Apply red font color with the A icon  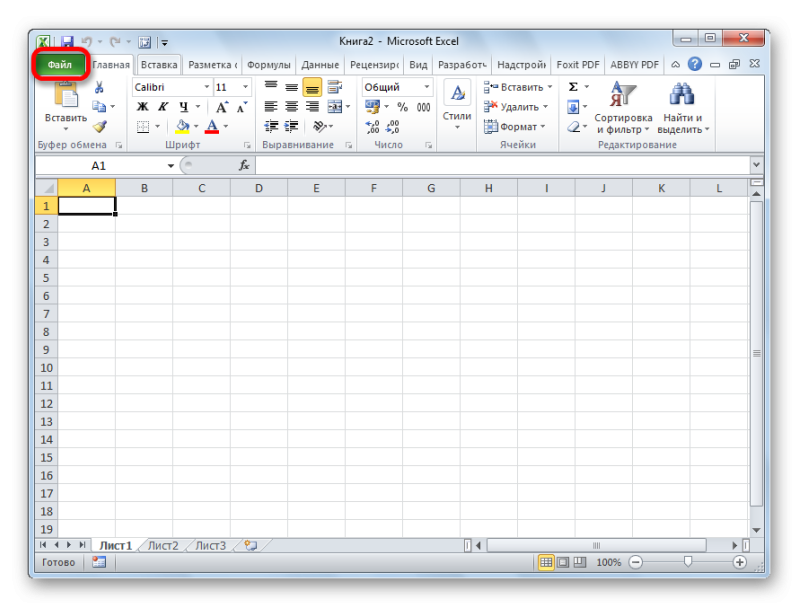pos(212,126)
